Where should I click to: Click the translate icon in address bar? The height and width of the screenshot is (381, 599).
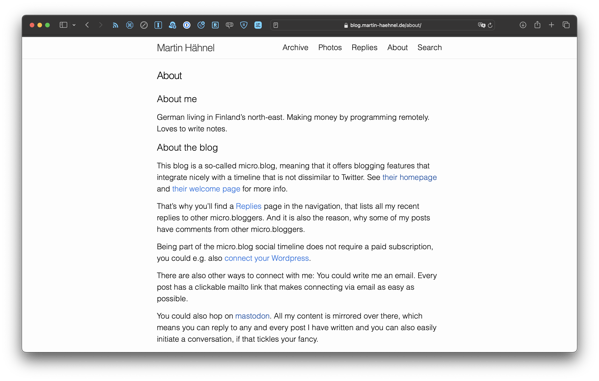pyautogui.click(x=481, y=25)
